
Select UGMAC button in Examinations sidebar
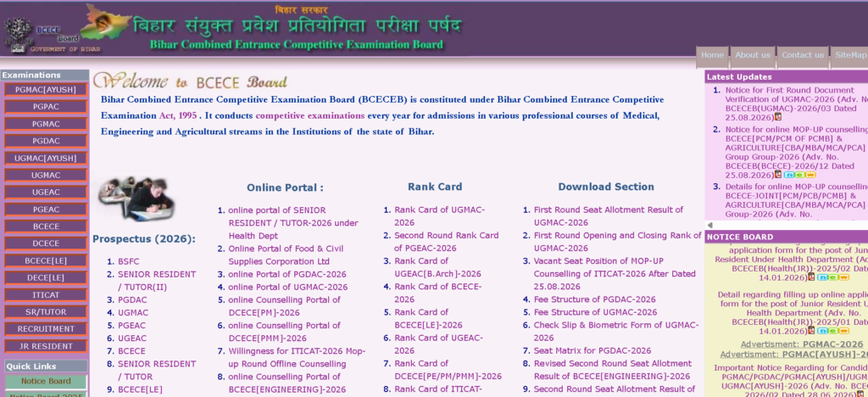(x=46, y=176)
